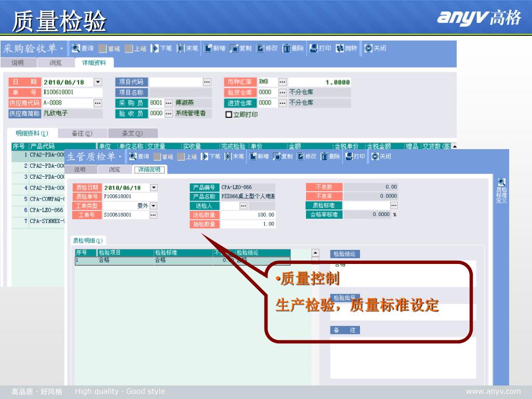Click lookup button beside 供应商代码 A-0008

[98, 103]
